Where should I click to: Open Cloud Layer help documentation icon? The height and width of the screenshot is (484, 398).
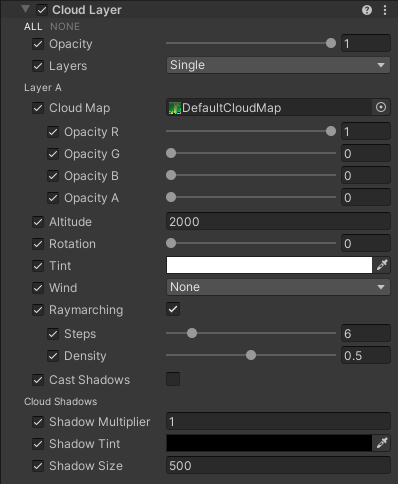pyautogui.click(x=367, y=10)
